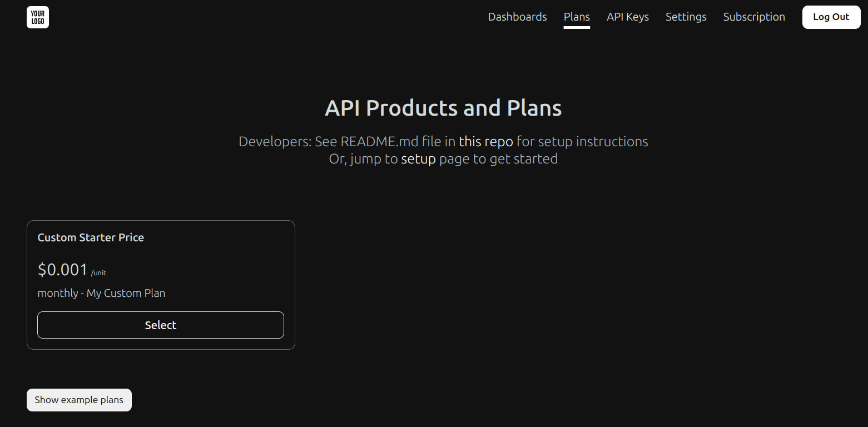
Task: Click the YOUR LOGO icon
Action: 37,17
